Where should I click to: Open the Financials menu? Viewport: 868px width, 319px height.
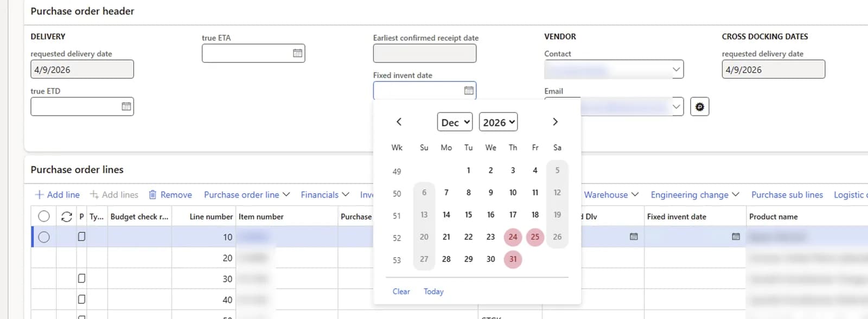[325, 195]
